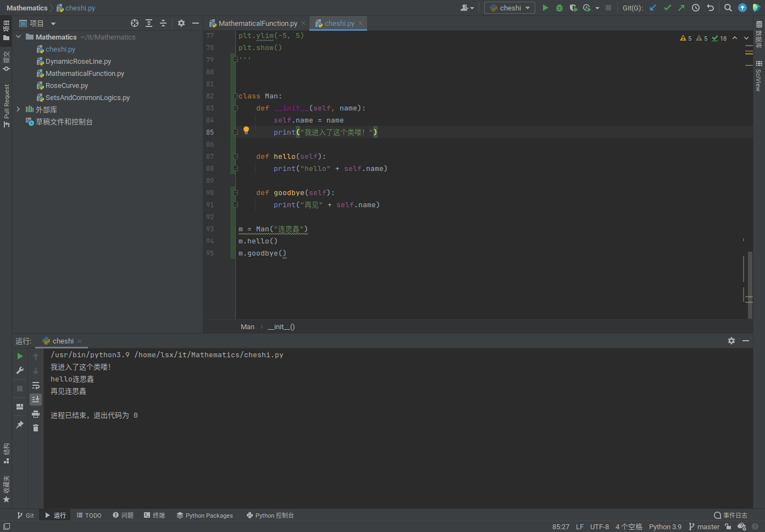Collapse the Mathematics project folder
765x532 pixels.
(19, 37)
